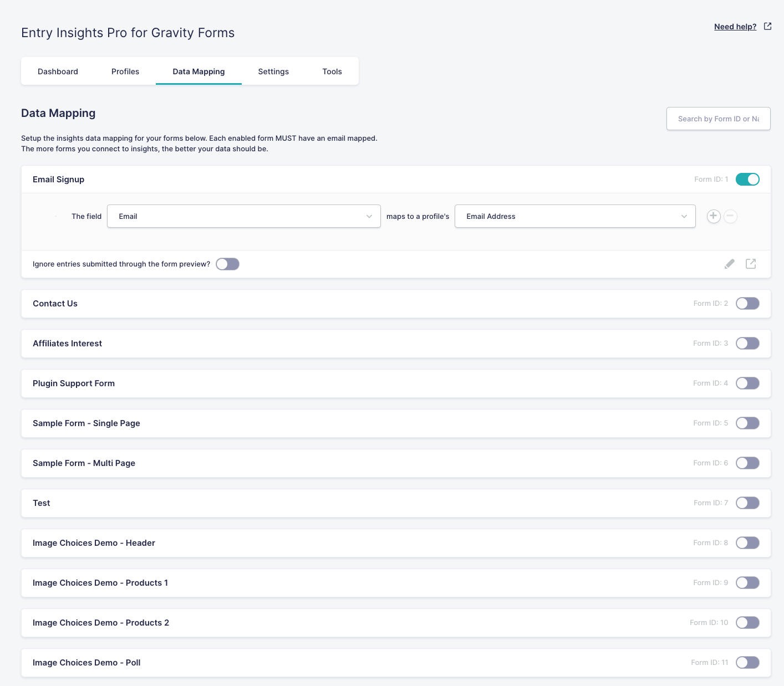Enable Image Choices Demo - Header toggle

tap(747, 542)
